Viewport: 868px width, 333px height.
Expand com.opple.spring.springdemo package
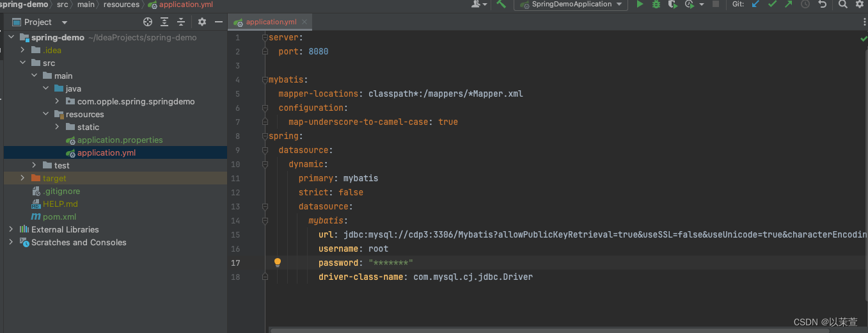point(57,101)
